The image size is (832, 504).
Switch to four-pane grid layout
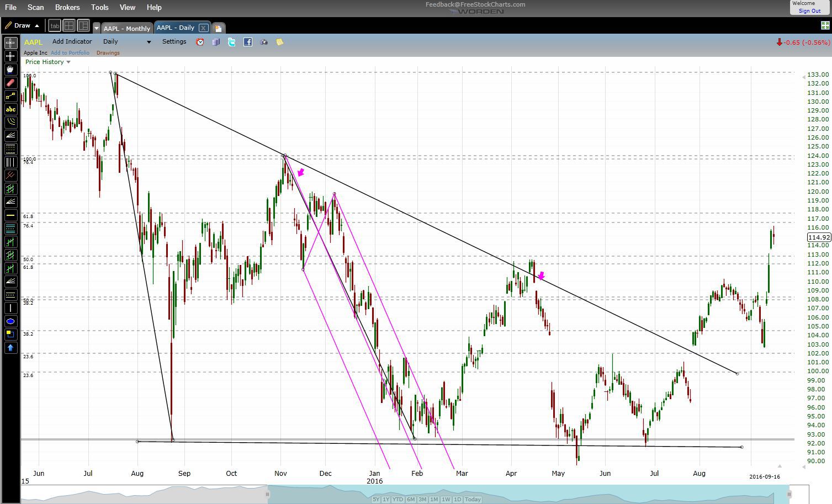pyautogui.click(x=69, y=26)
